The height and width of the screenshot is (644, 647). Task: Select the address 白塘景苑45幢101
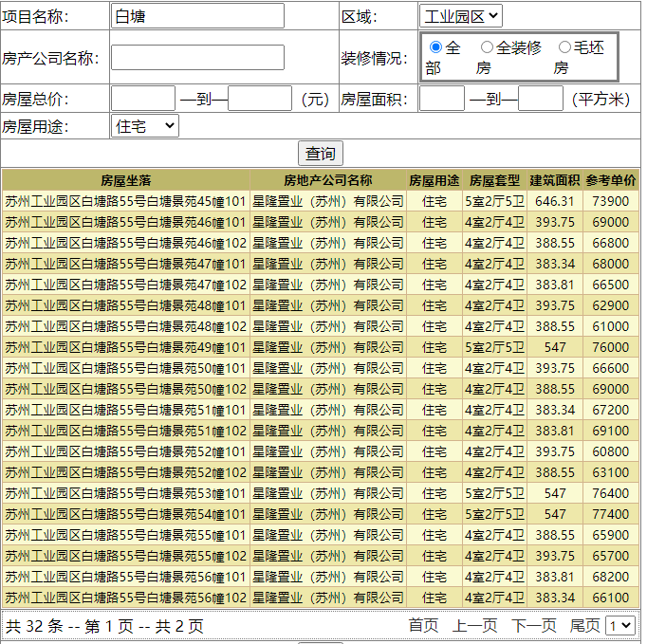coord(125,201)
